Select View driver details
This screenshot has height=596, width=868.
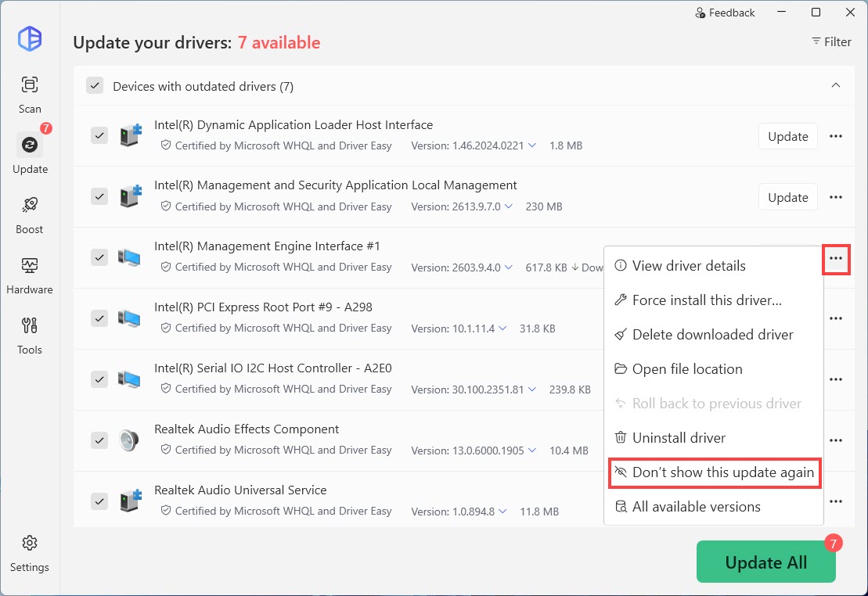714,266
